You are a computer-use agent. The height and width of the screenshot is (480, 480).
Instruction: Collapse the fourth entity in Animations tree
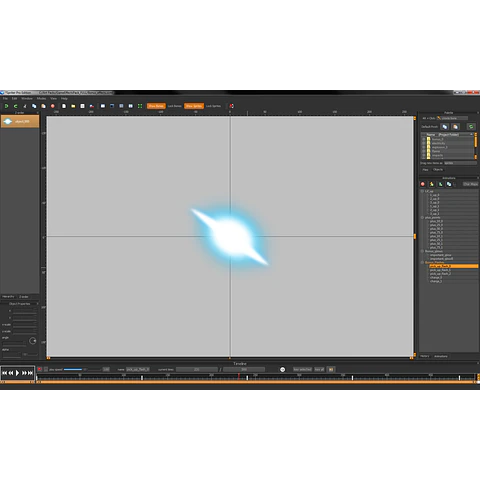(422, 262)
